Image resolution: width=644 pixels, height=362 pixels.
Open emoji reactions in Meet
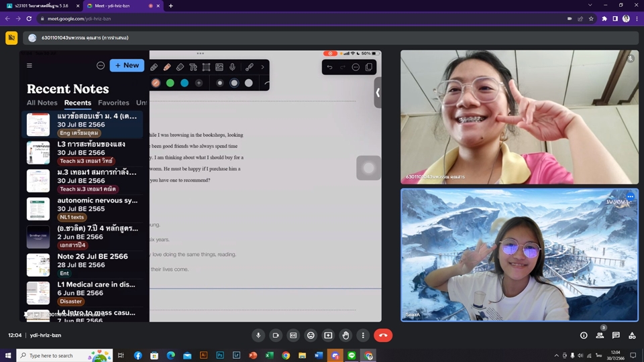(x=311, y=335)
